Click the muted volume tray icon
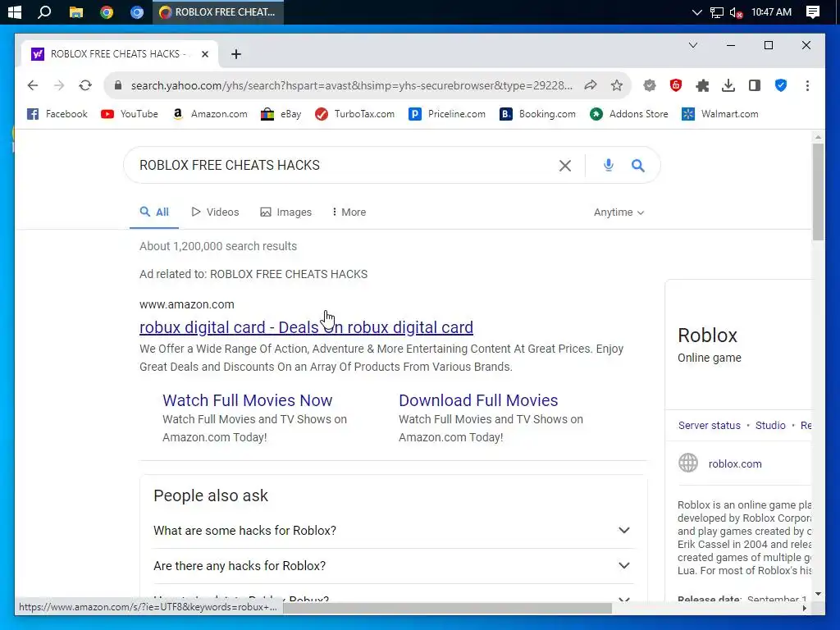The width and height of the screenshot is (840, 630). click(x=736, y=11)
